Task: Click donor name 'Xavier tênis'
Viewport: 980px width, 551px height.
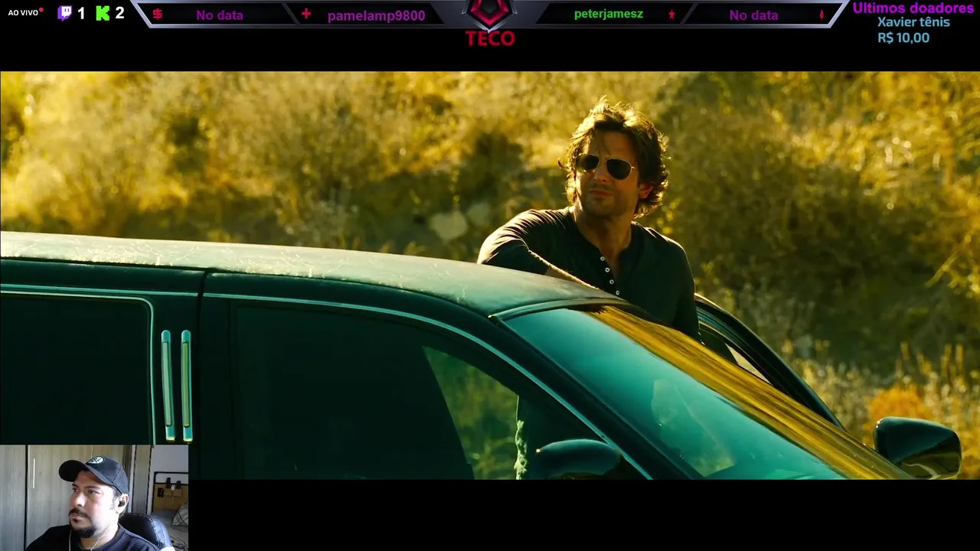Action: pos(913,22)
